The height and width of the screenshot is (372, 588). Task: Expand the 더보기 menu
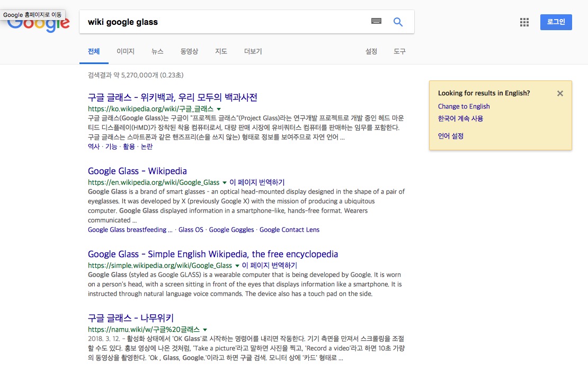click(253, 52)
